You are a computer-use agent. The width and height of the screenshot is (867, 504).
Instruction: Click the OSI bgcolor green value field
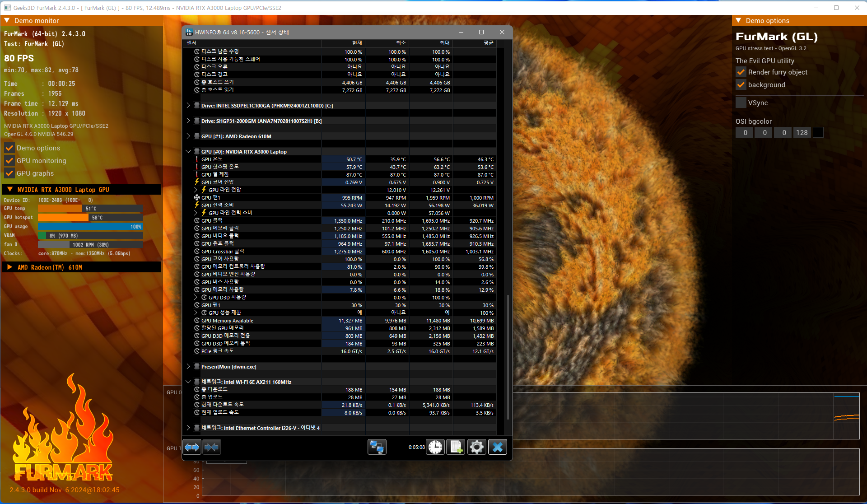click(x=764, y=133)
